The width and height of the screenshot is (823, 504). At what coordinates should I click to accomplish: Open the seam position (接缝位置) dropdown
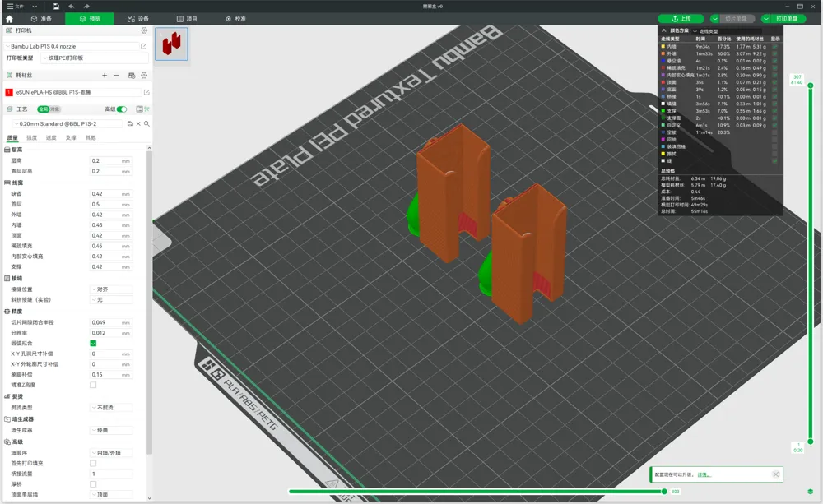pyautogui.click(x=111, y=289)
